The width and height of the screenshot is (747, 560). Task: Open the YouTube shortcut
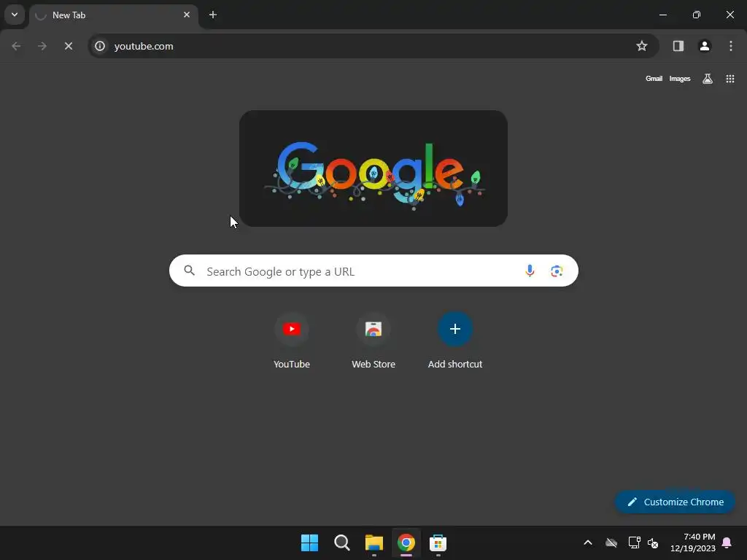point(292,341)
